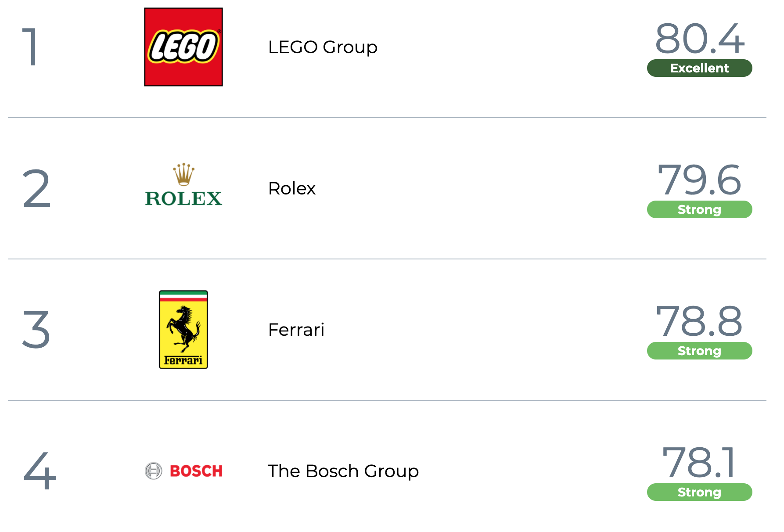This screenshot has width=784, height=532.
Task: Select the Strong badge under 78.8
Action: pos(700,351)
